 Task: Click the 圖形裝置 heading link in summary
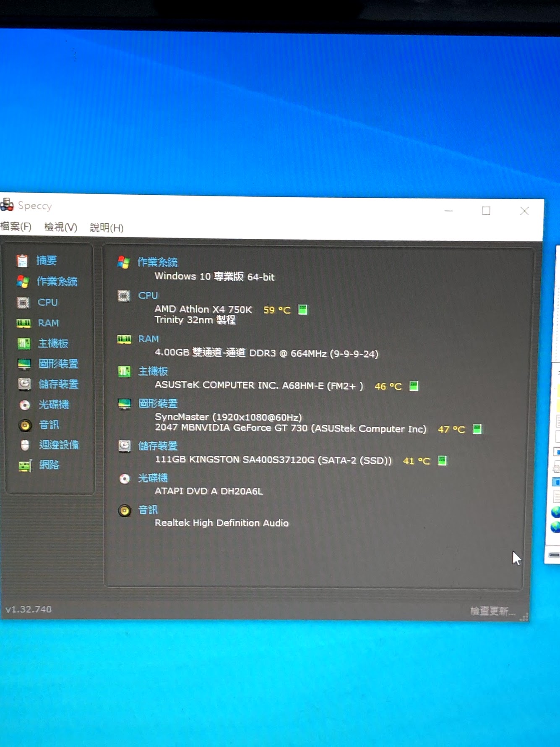pos(158,403)
